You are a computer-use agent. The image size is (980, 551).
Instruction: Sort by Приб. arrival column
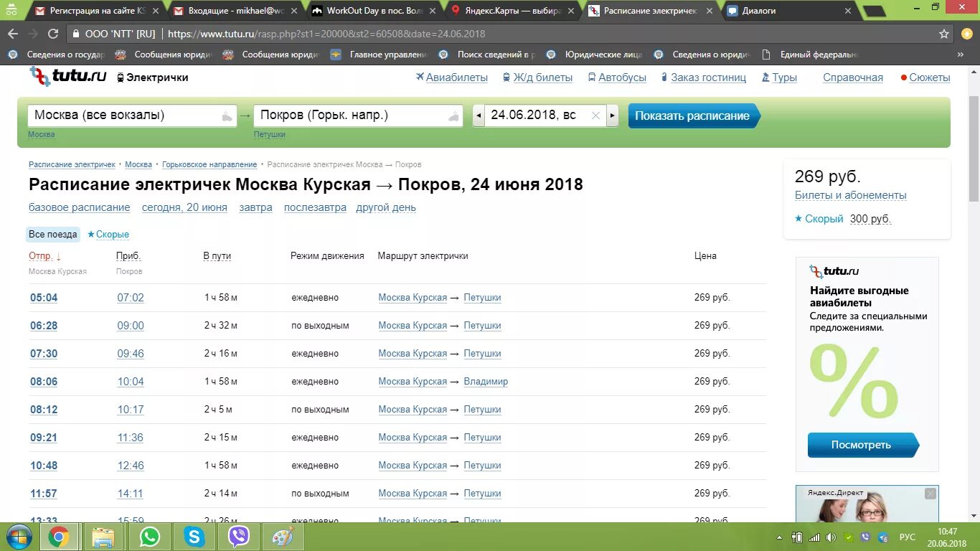point(128,256)
